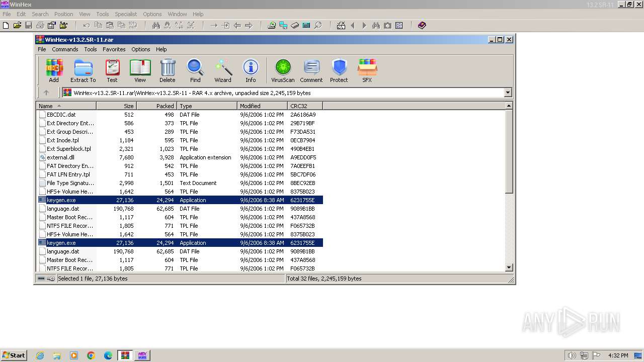Select FAT LFN Entry.tpl file
Image resolution: width=644 pixels, height=362 pixels.
[x=68, y=174]
